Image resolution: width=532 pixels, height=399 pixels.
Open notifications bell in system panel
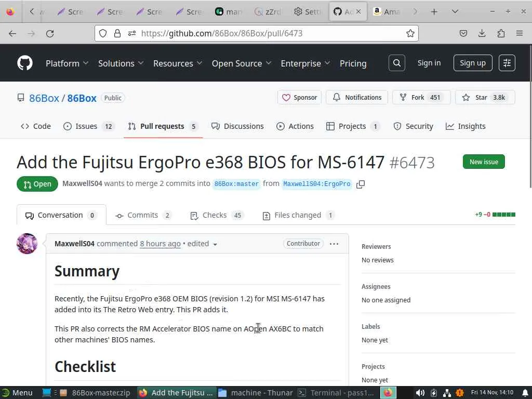click(525, 393)
